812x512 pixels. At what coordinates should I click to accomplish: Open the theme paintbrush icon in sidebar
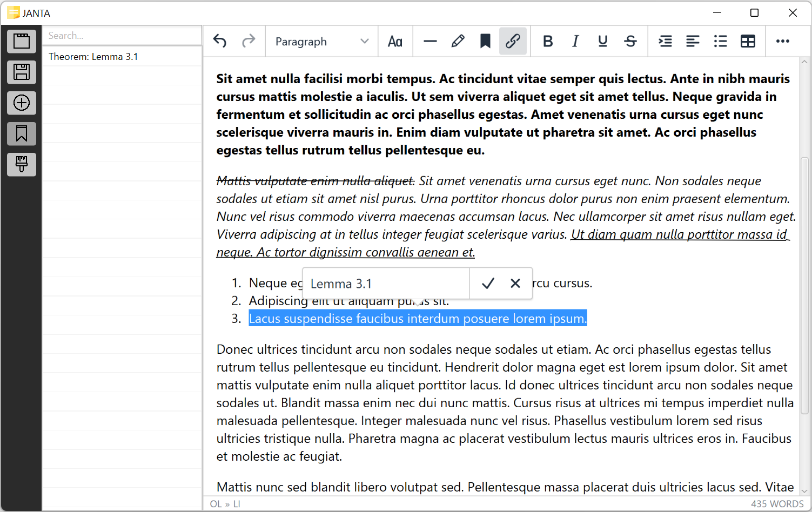point(22,164)
